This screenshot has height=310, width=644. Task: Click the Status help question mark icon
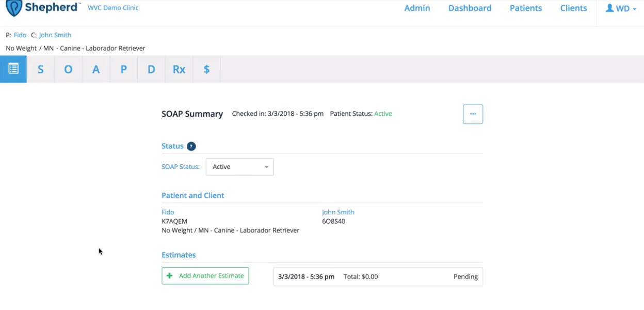tap(191, 146)
